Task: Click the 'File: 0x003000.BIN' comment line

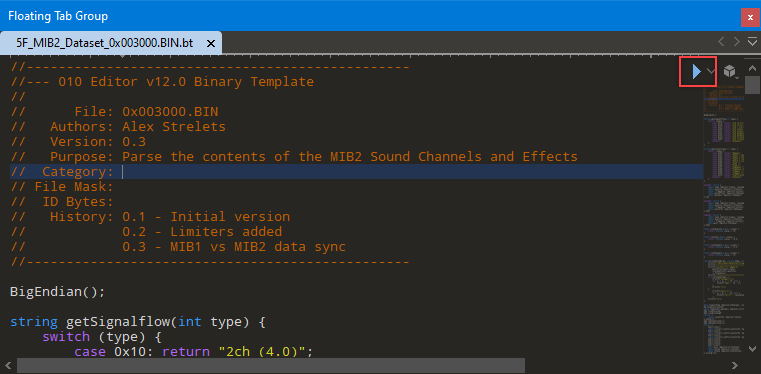Action: 115,112
